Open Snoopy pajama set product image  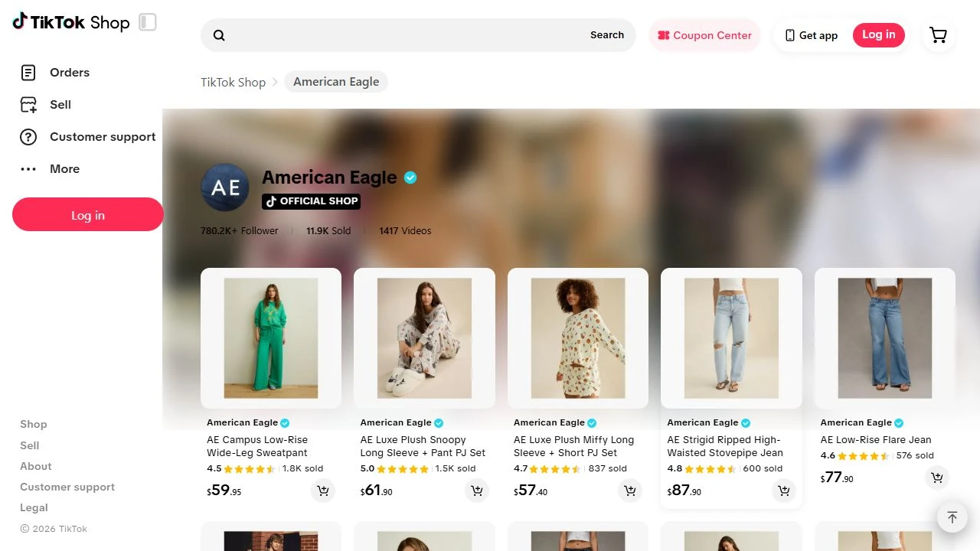click(424, 338)
